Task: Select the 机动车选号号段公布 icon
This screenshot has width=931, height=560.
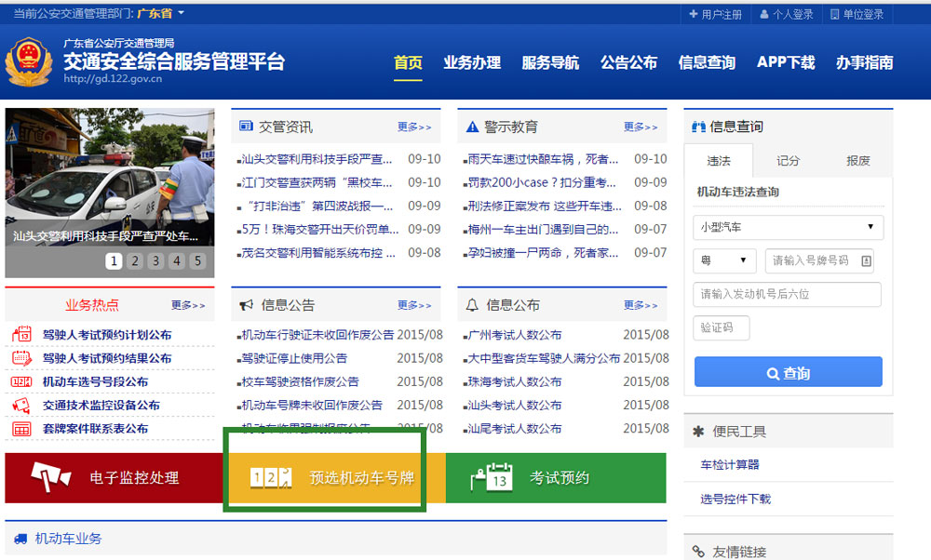Action: pos(20,380)
